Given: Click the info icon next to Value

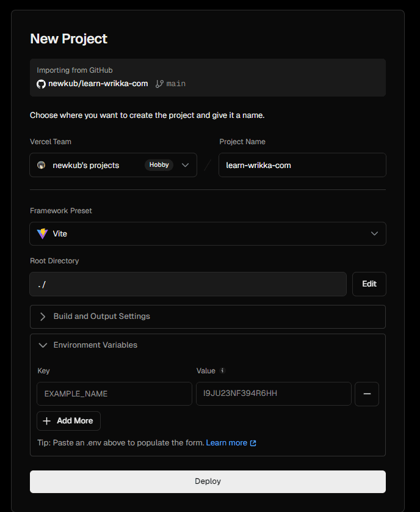Looking at the screenshot, I should point(222,371).
